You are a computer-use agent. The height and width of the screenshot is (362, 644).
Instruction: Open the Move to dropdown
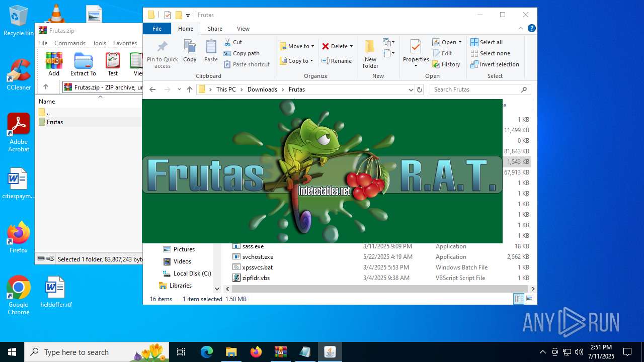(x=297, y=46)
